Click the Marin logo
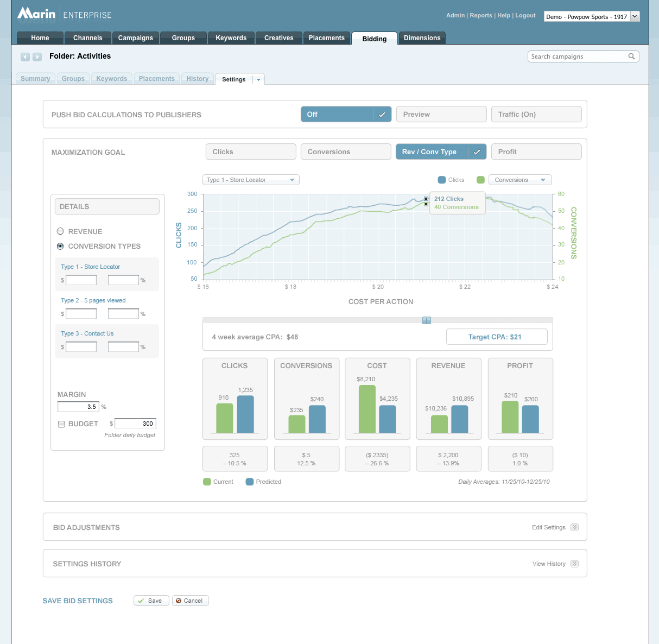Image resolution: width=659 pixels, height=644 pixels. coord(36,14)
